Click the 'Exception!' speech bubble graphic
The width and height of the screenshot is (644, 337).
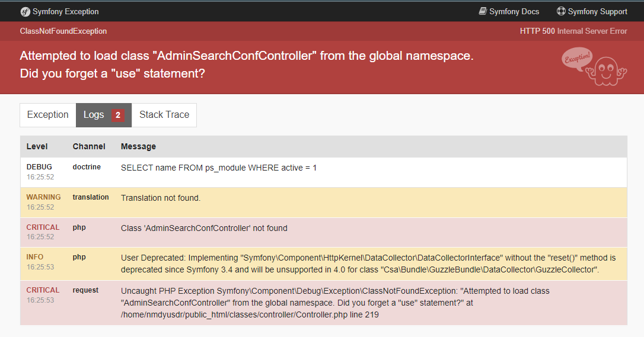[576, 59]
